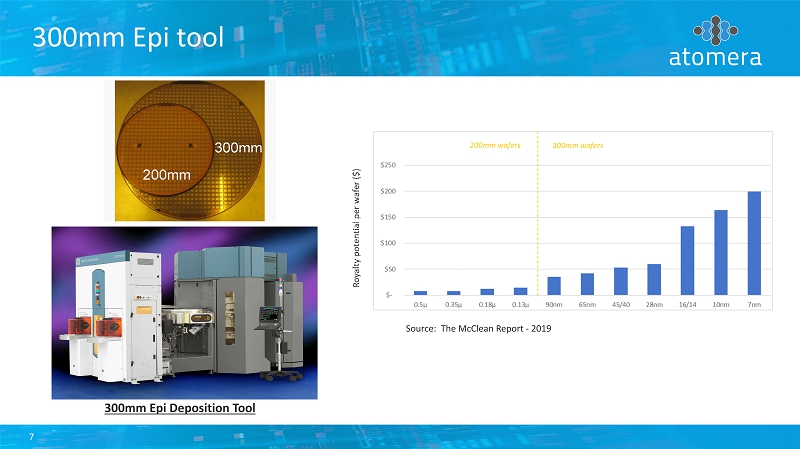Screen dimensions: 800x449
Task: Click the '300mm wafers' chart annotation
Action: (578, 145)
